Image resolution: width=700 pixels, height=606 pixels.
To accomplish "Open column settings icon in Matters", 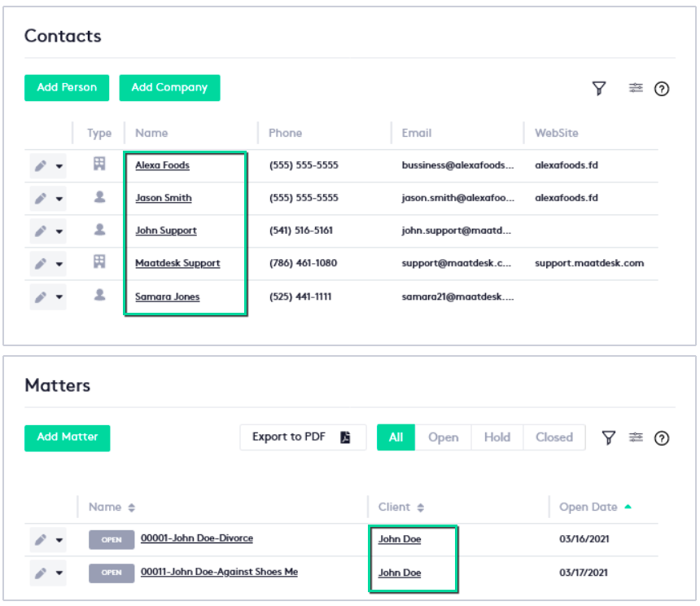I will tap(636, 437).
